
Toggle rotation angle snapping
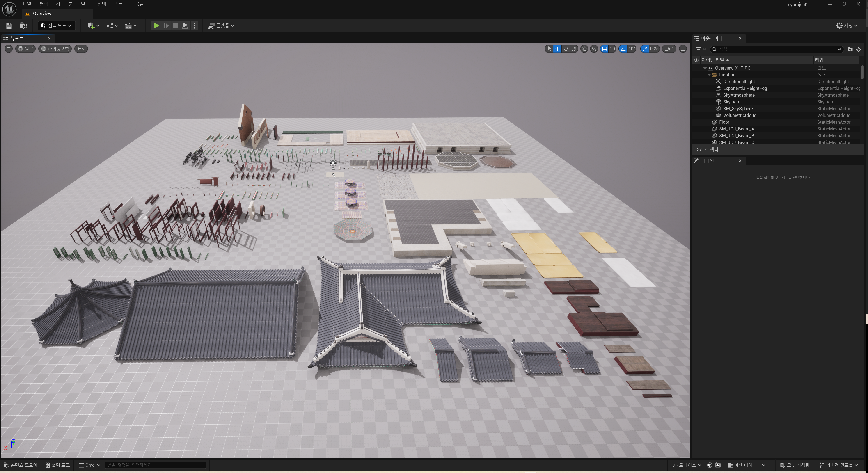pos(623,49)
